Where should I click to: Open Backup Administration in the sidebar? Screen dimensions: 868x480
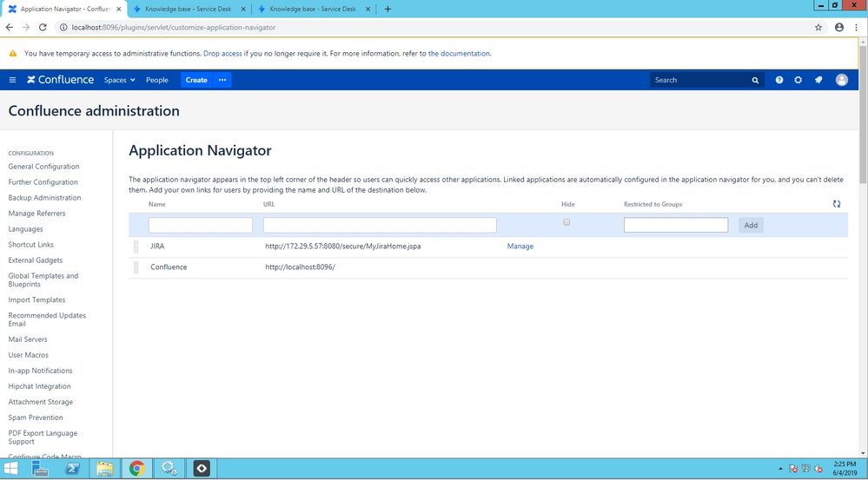pyautogui.click(x=45, y=197)
